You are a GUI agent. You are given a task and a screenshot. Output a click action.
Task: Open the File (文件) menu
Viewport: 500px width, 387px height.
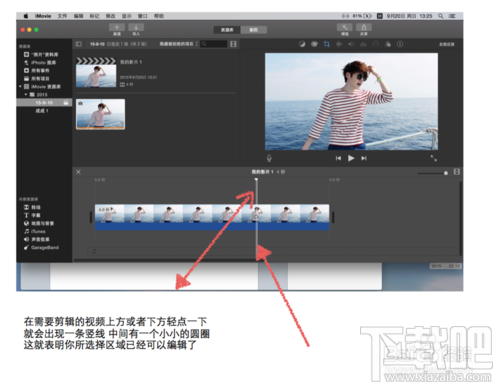62,16
